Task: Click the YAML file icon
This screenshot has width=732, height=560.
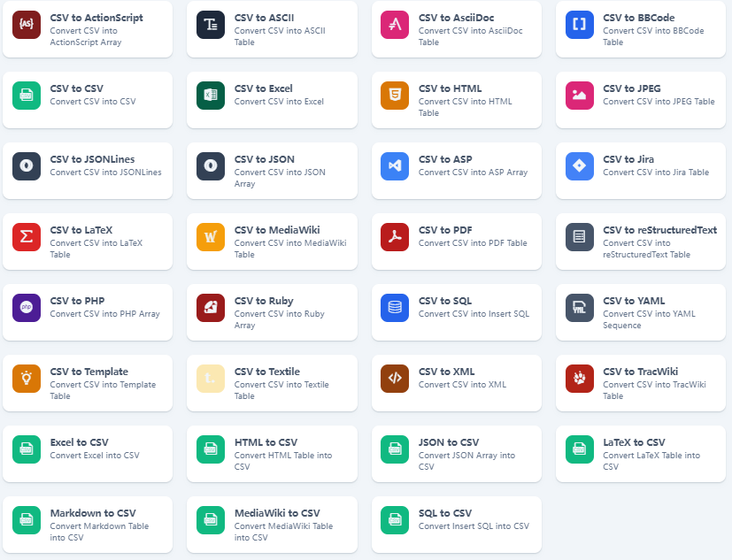Action: coord(580,308)
